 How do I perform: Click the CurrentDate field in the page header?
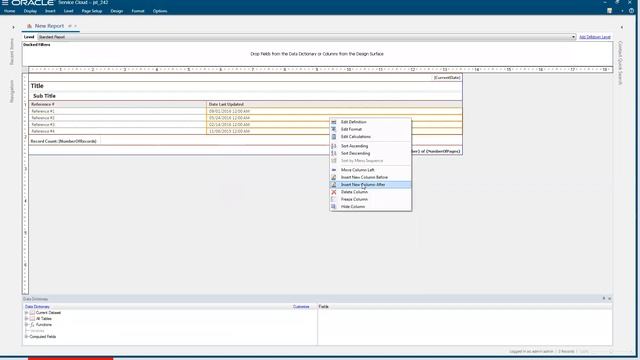[447, 78]
